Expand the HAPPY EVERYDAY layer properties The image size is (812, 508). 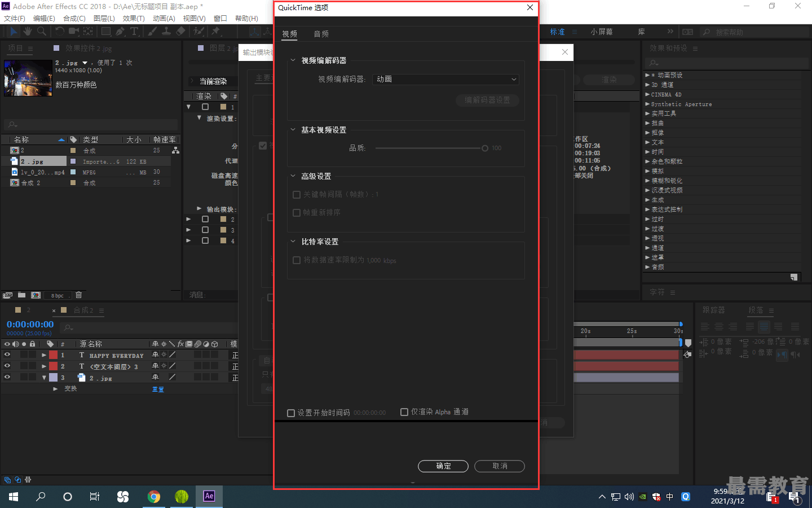coord(44,356)
